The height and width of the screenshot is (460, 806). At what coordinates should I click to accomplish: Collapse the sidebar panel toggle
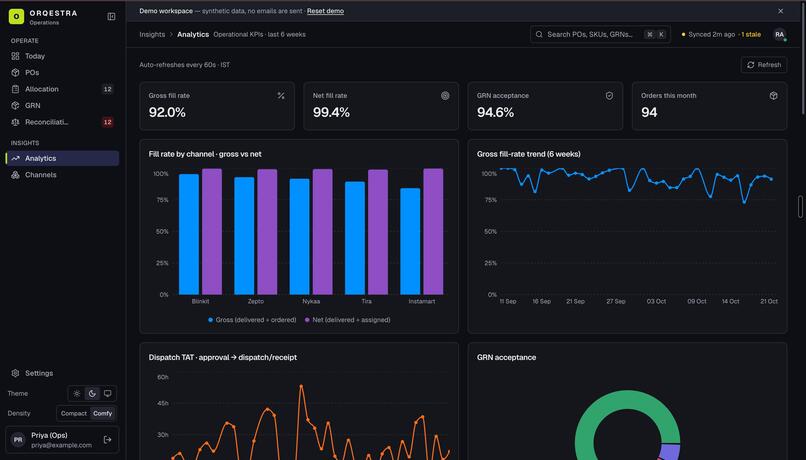111,16
